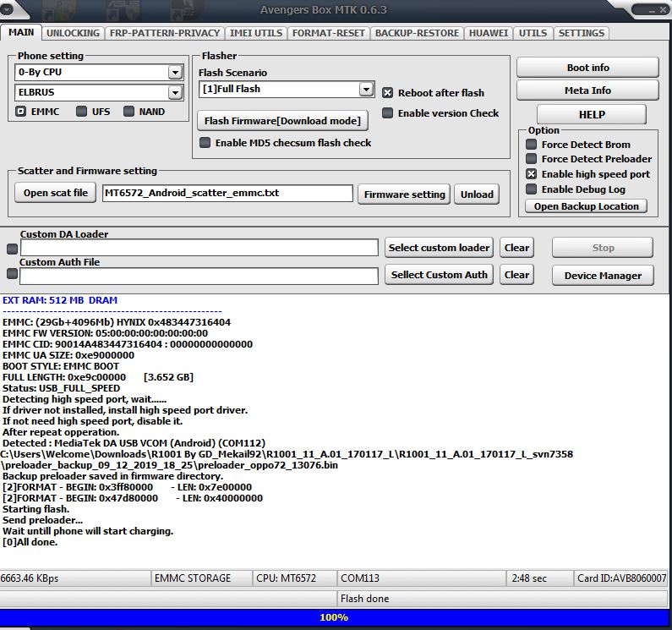This screenshot has height=630, width=672.
Task: Uncheck Reboot after flash
Action: point(387,93)
